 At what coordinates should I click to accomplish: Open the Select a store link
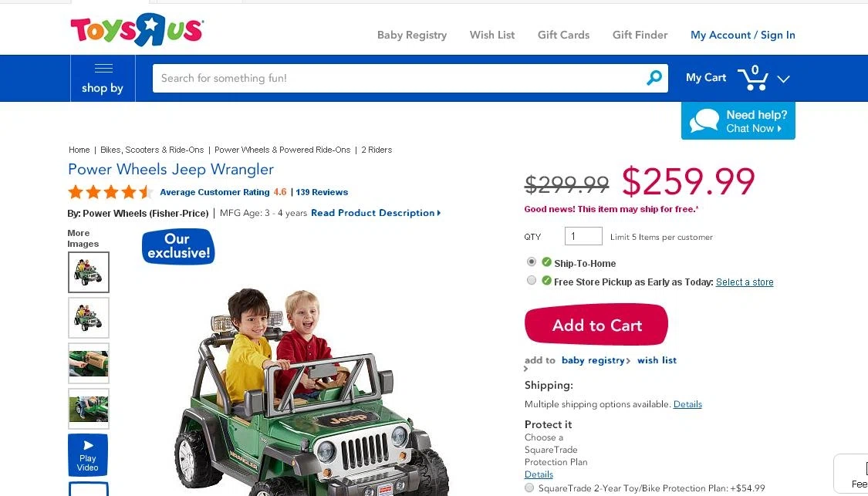coord(745,282)
